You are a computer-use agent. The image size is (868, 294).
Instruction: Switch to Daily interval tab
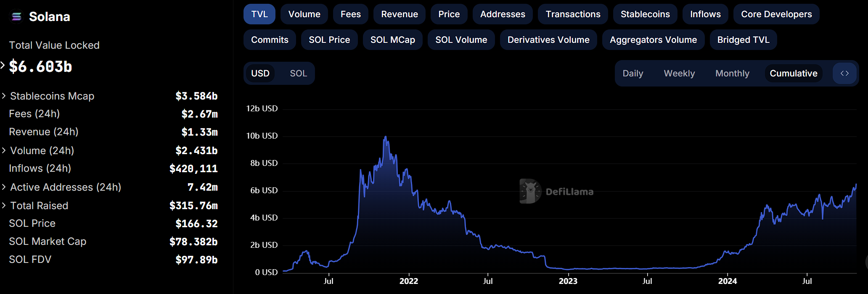pyautogui.click(x=632, y=73)
